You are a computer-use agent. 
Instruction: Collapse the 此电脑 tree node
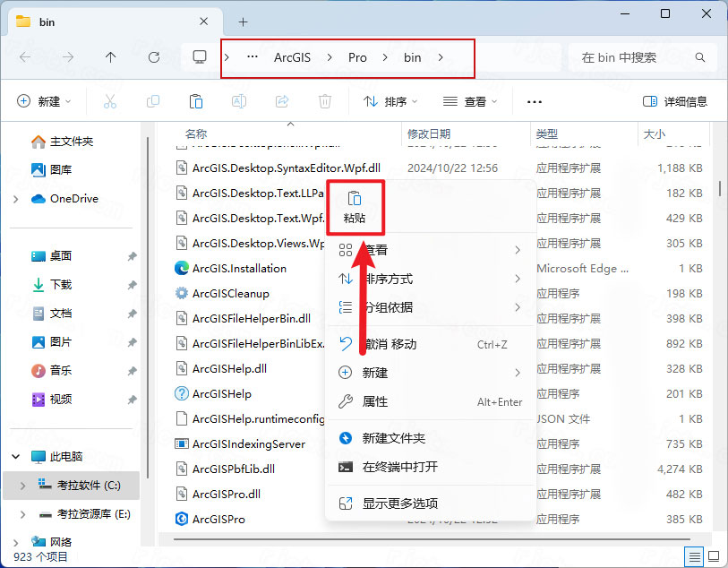click(16, 457)
